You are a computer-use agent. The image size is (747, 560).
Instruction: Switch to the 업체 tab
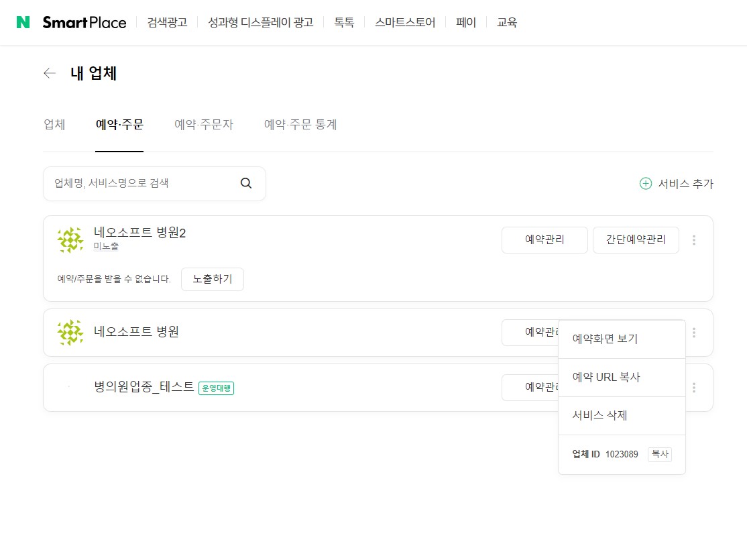click(x=54, y=124)
